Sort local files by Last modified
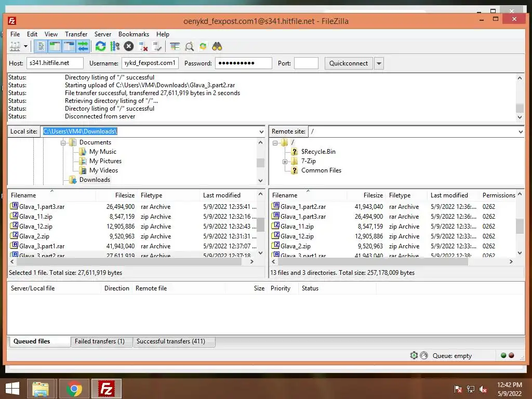The width and height of the screenshot is (532, 399). tap(228, 195)
